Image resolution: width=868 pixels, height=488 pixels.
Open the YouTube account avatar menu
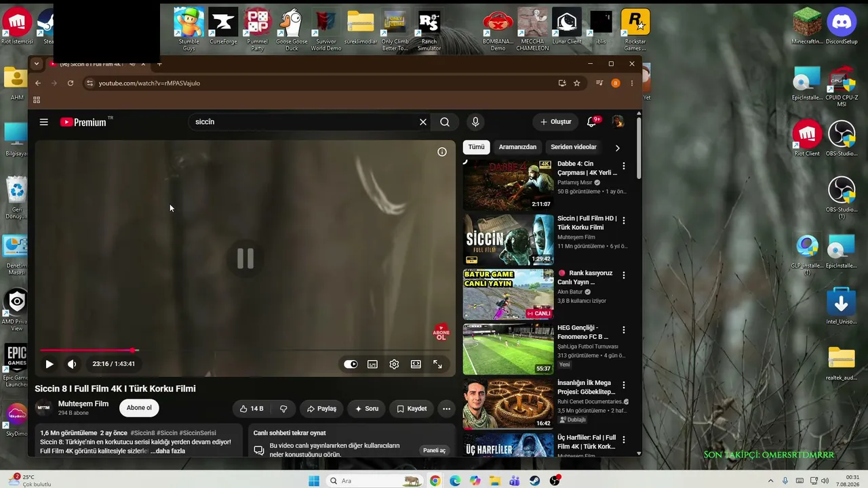618,122
